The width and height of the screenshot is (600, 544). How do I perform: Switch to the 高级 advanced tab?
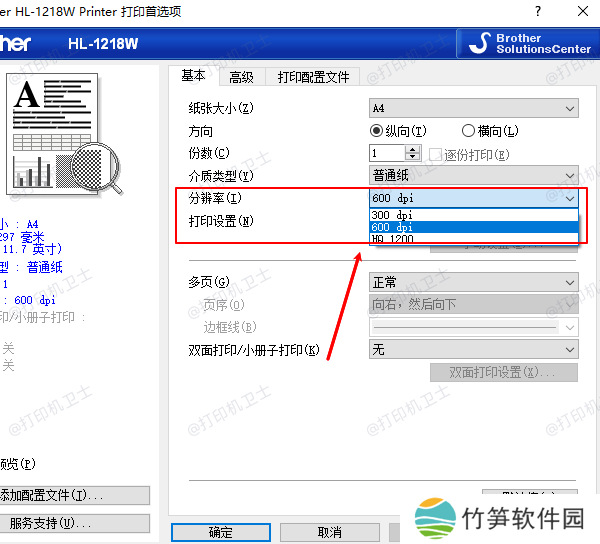(241, 77)
